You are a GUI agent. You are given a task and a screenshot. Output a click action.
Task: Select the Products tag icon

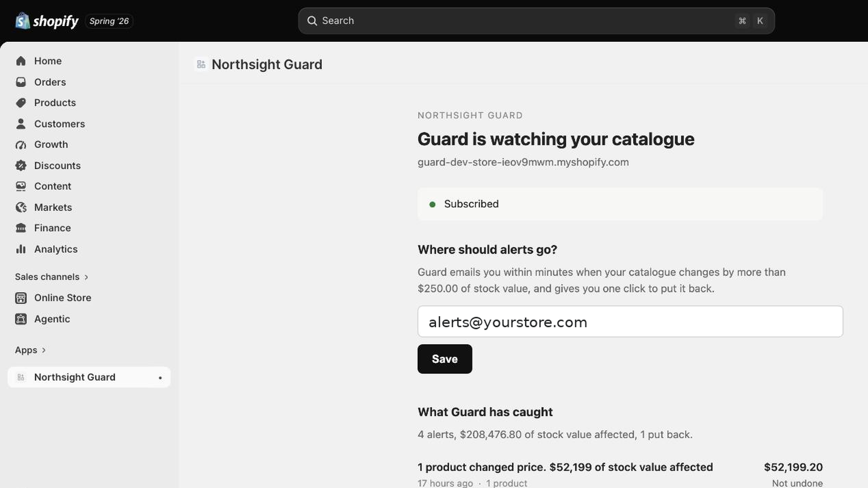pos(21,102)
